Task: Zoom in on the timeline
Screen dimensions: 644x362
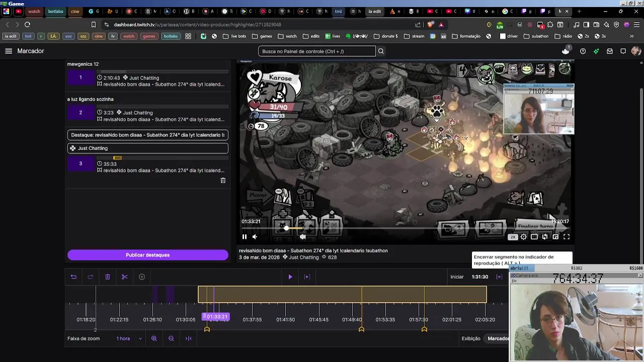Action: click(154, 339)
